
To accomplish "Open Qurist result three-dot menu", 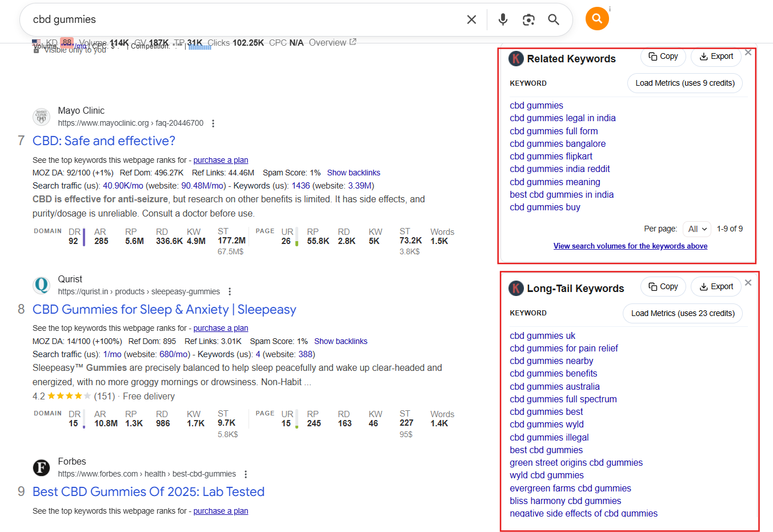I will (x=230, y=291).
